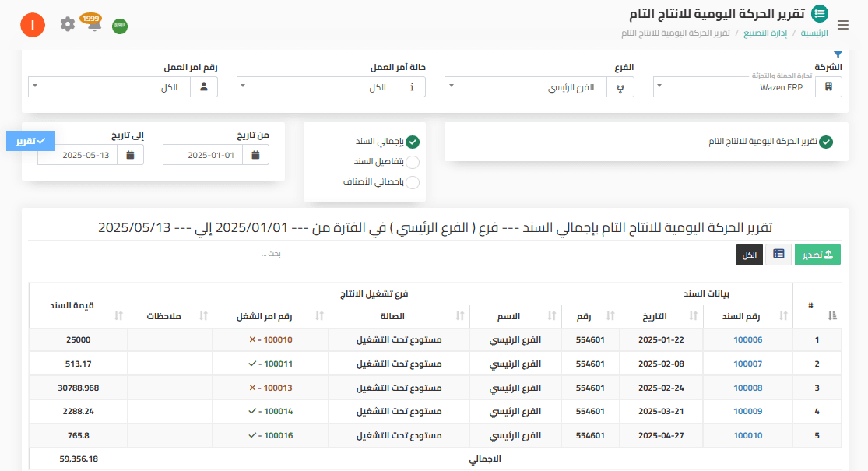This screenshot has width=868, height=471.
Task: Open the orange user avatar menu
Action: tap(33, 24)
